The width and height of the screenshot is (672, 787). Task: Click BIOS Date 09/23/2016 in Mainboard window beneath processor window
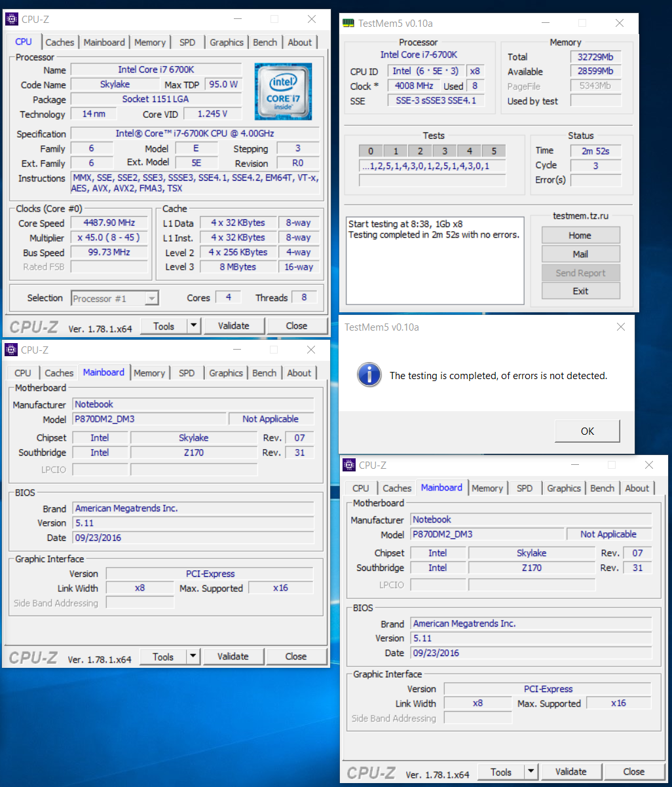193,538
